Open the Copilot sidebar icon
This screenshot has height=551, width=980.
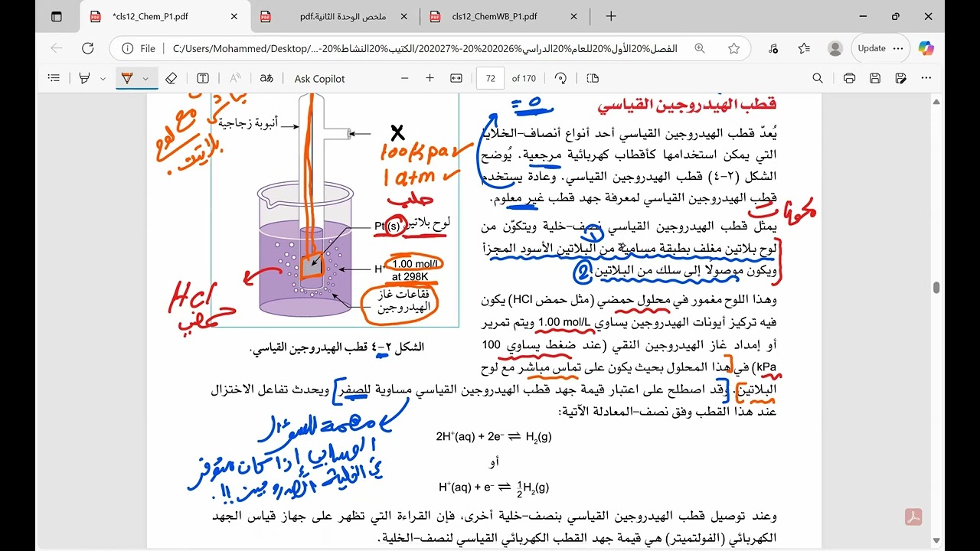click(x=925, y=48)
